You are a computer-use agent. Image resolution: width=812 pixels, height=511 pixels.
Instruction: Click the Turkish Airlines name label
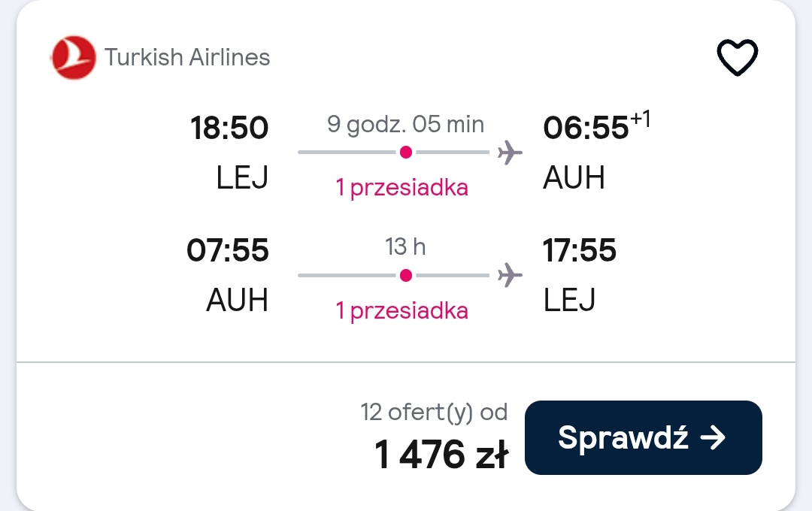[x=187, y=57]
